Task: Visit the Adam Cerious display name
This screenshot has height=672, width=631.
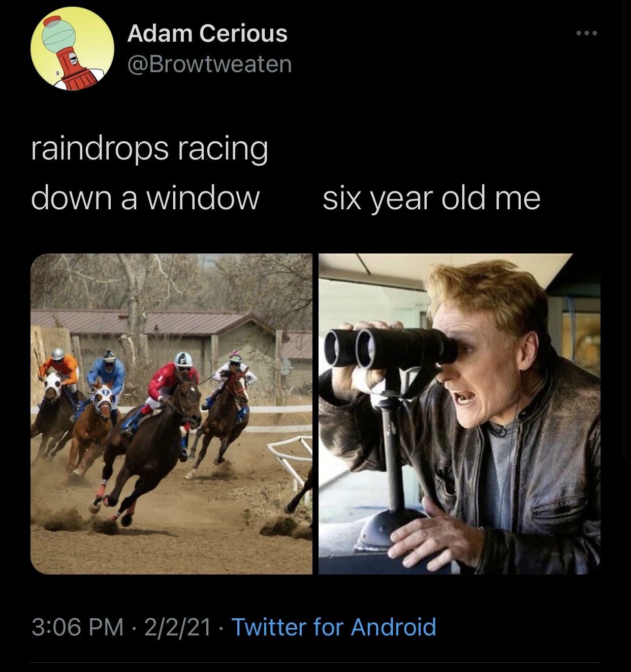Action: coord(207,34)
